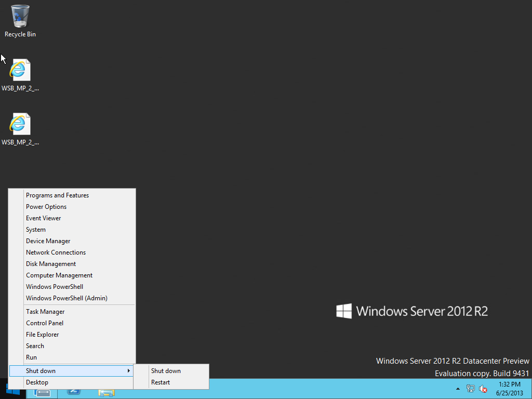Viewport: 532px width, 399px height.
Task: Select the WSB_MP_2 file just below Recycle Bin
Action: pos(20,75)
